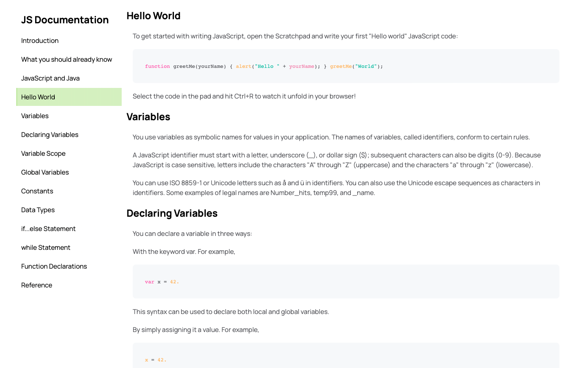Click the Hello World main heading

[154, 16]
